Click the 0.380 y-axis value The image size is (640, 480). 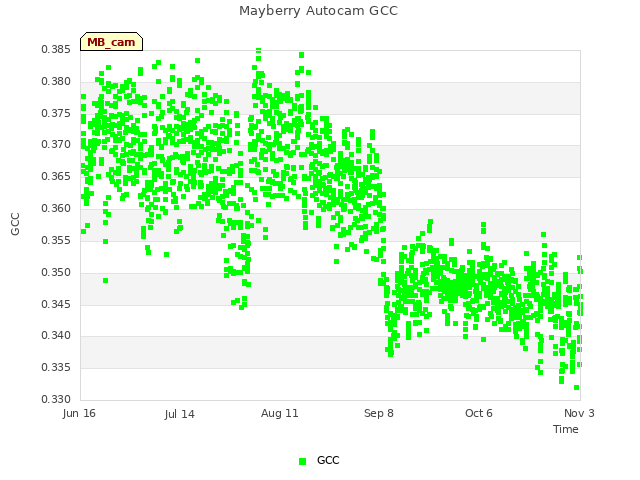pos(56,81)
